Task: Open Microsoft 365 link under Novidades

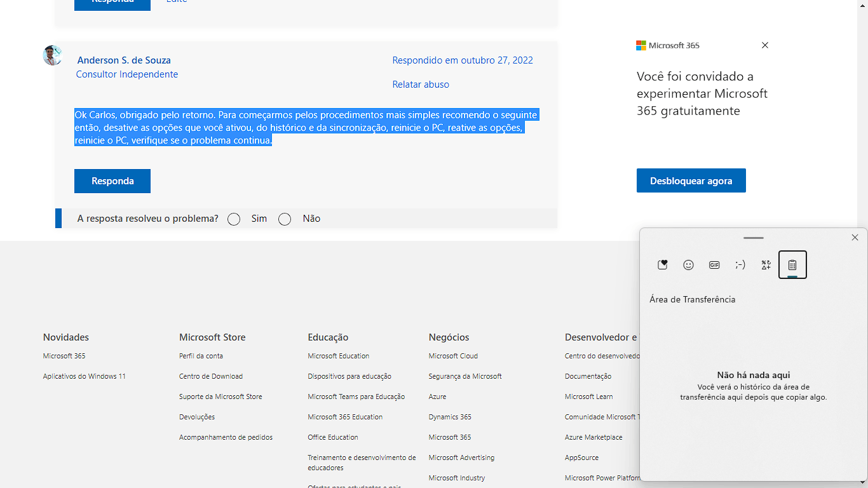Action: (x=64, y=356)
